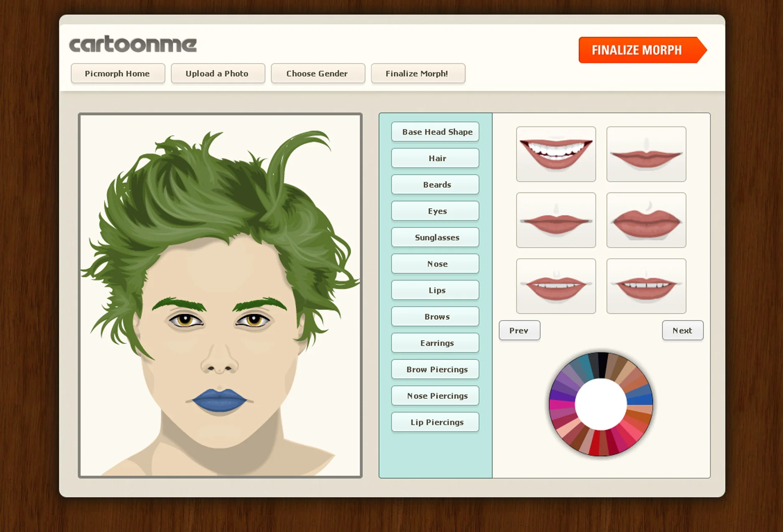The image size is (783, 532).
Task: Select the bottom-right gentle smile lips
Action: point(646,286)
